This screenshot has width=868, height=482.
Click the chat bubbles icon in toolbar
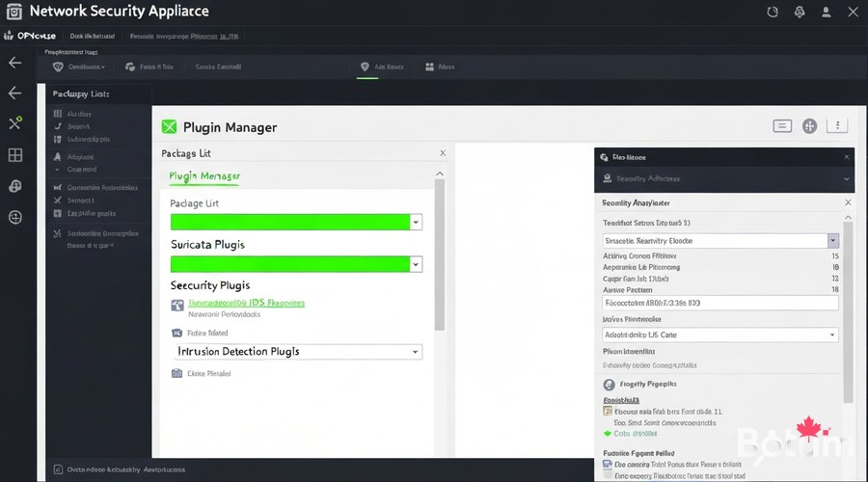[x=130, y=67]
